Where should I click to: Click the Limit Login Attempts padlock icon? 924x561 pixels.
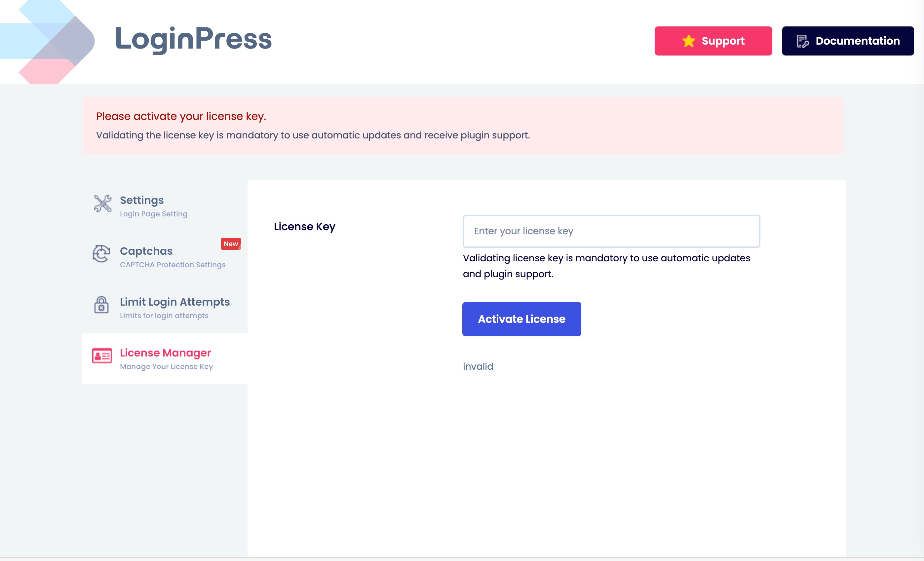(x=101, y=305)
